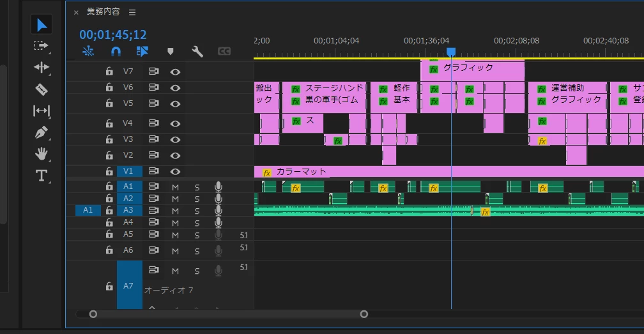This screenshot has width=644, height=334.
Task: Select the グラフィック clip on V7
Action: (472, 70)
